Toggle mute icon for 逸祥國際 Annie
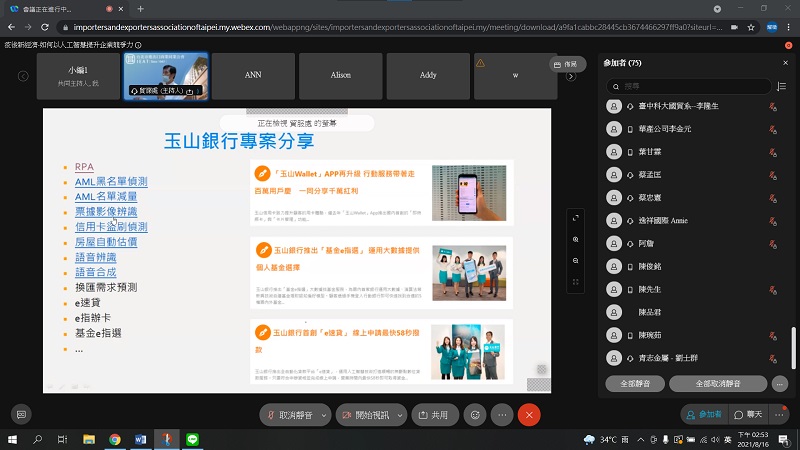Viewport: 800px width, 450px height. tap(773, 221)
